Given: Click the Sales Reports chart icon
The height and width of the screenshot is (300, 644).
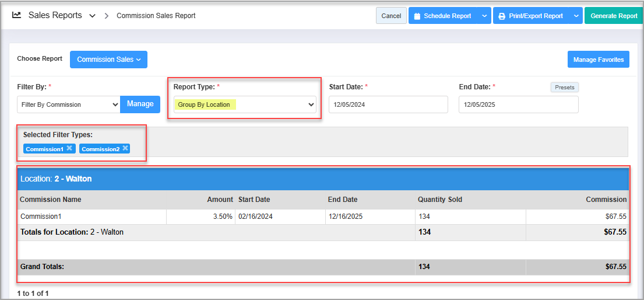Looking at the screenshot, I should (17, 16).
